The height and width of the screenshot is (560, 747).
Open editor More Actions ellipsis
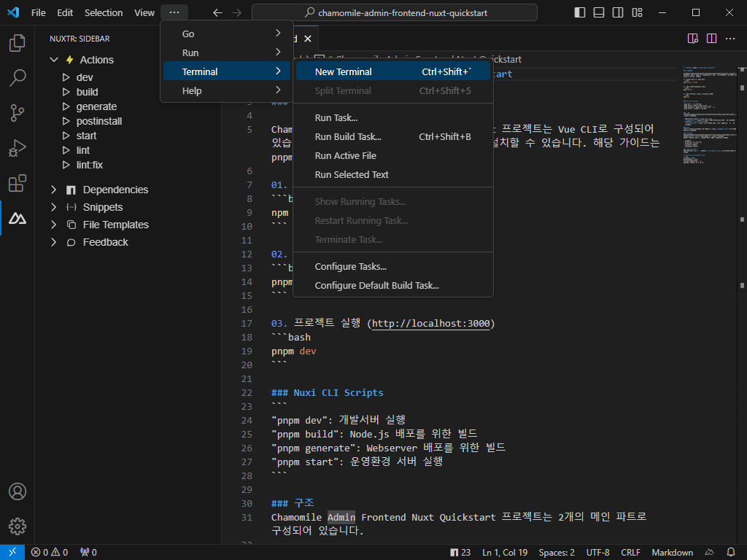pos(729,39)
